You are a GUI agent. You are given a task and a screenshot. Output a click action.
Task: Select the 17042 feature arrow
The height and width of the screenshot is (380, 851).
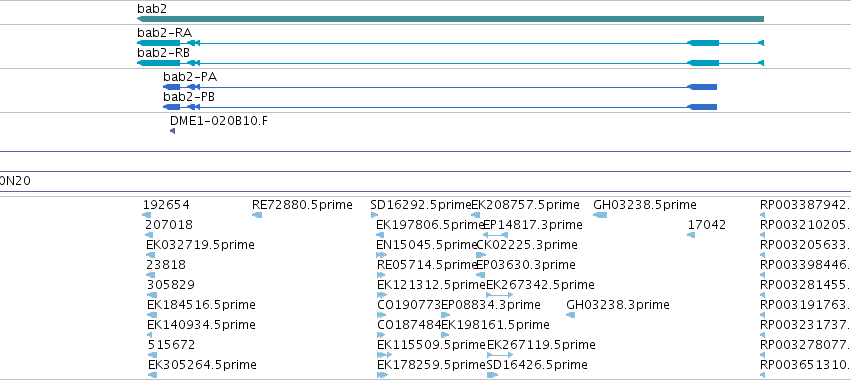pyautogui.click(x=691, y=235)
